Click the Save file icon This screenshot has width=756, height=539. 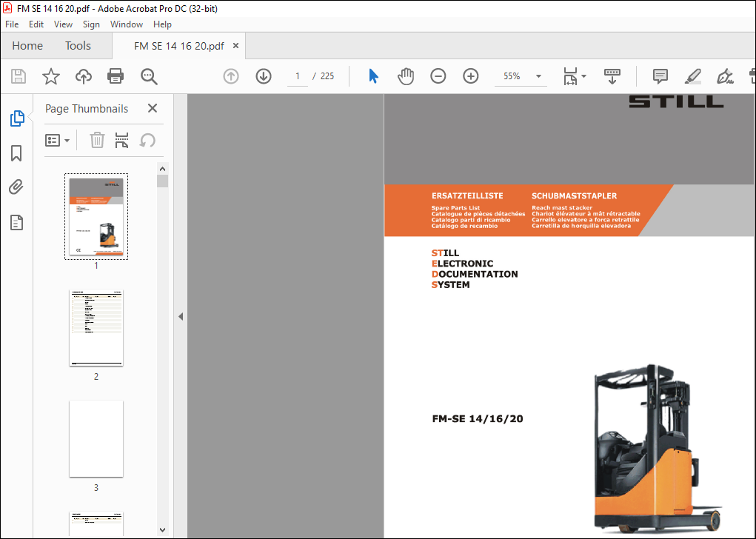point(19,76)
